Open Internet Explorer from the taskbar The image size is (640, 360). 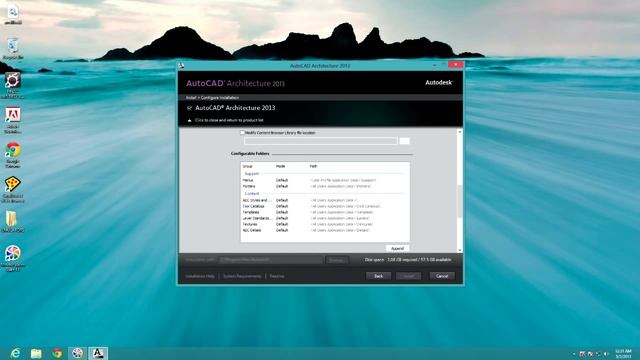[x=15, y=353]
